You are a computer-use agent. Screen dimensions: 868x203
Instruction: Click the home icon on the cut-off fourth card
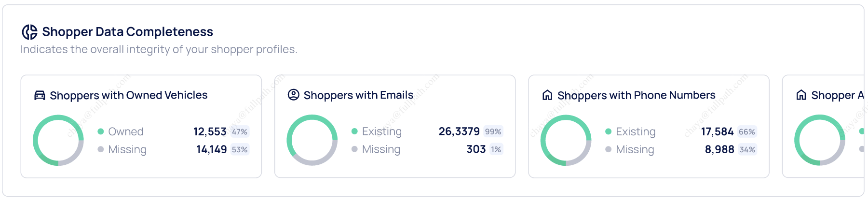point(801,95)
